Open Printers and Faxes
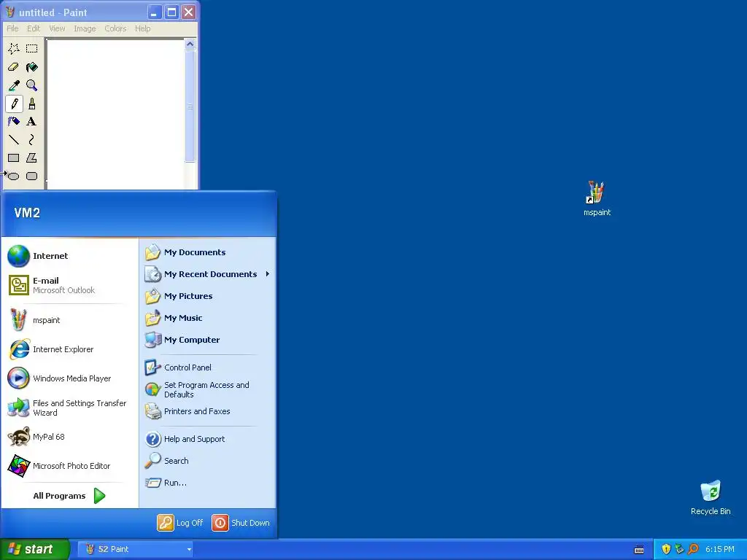This screenshot has width=747, height=560. pos(208,411)
